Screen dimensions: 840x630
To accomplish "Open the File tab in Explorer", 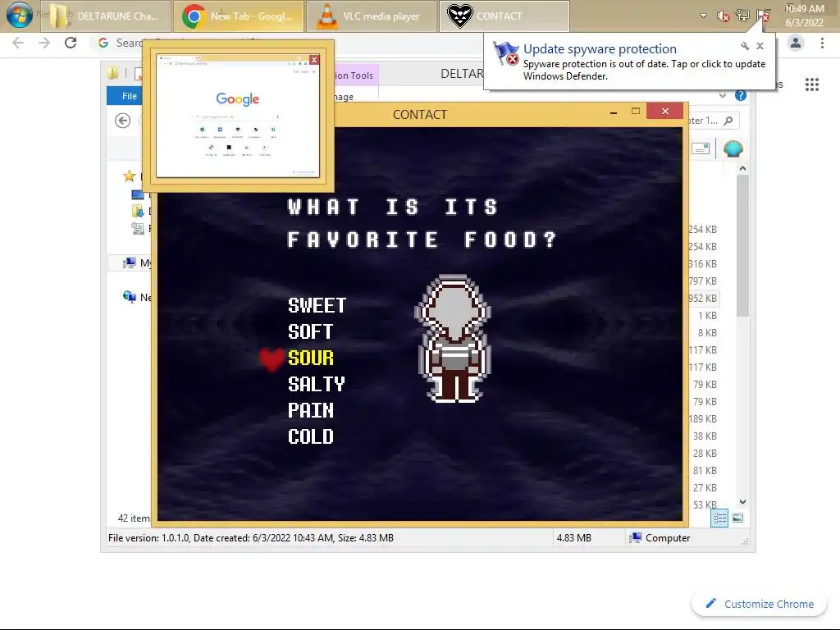I will pyautogui.click(x=129, y=96).
